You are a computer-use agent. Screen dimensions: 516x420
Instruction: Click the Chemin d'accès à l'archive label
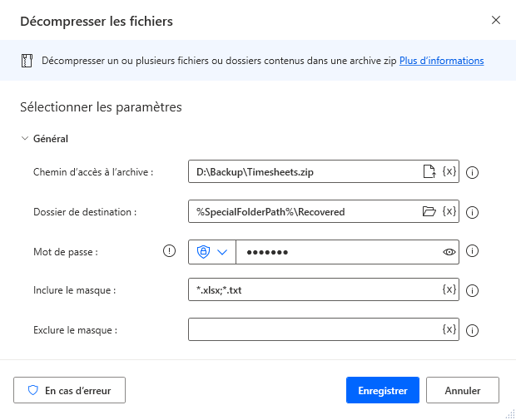[x=93, y=172]
